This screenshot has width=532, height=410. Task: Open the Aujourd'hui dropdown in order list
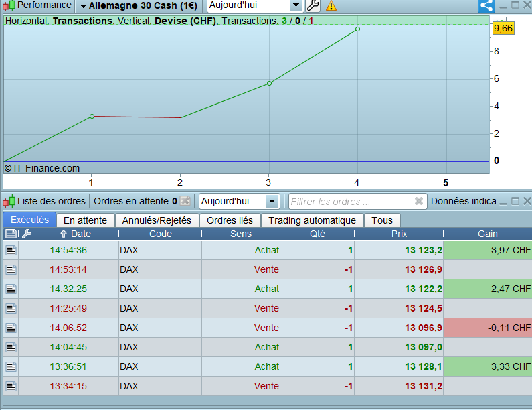click(x=272, y=201)
